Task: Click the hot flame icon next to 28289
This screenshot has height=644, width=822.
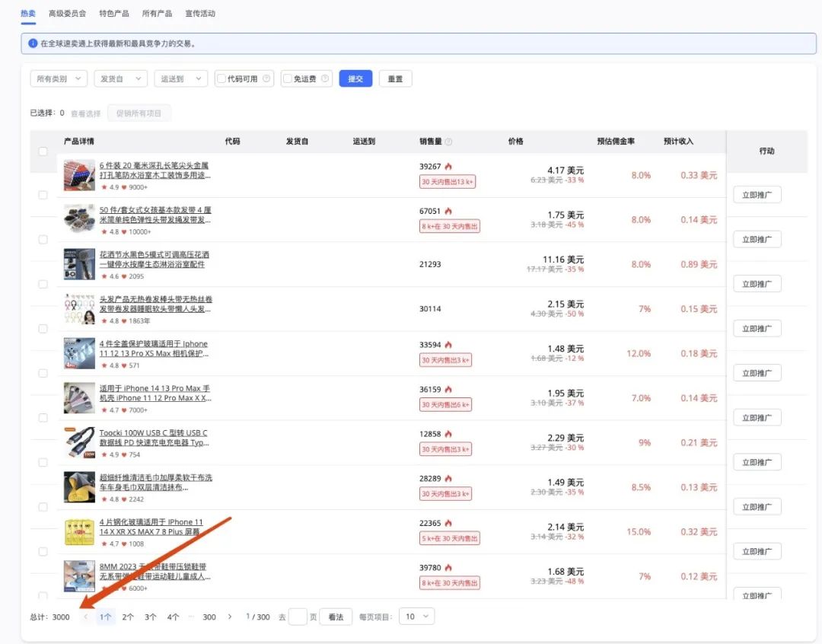Action: click(x=448, y=478)
